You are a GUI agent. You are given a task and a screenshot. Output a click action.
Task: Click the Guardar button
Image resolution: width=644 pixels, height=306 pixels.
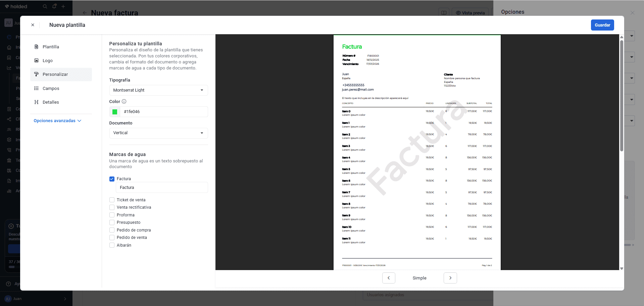point(602,25)
